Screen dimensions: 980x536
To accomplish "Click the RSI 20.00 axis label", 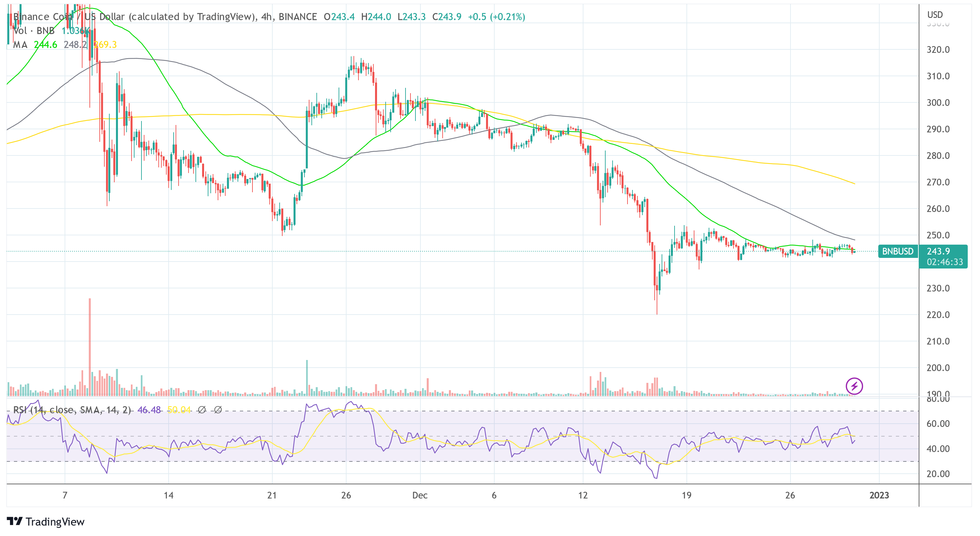I will [938, 474].
